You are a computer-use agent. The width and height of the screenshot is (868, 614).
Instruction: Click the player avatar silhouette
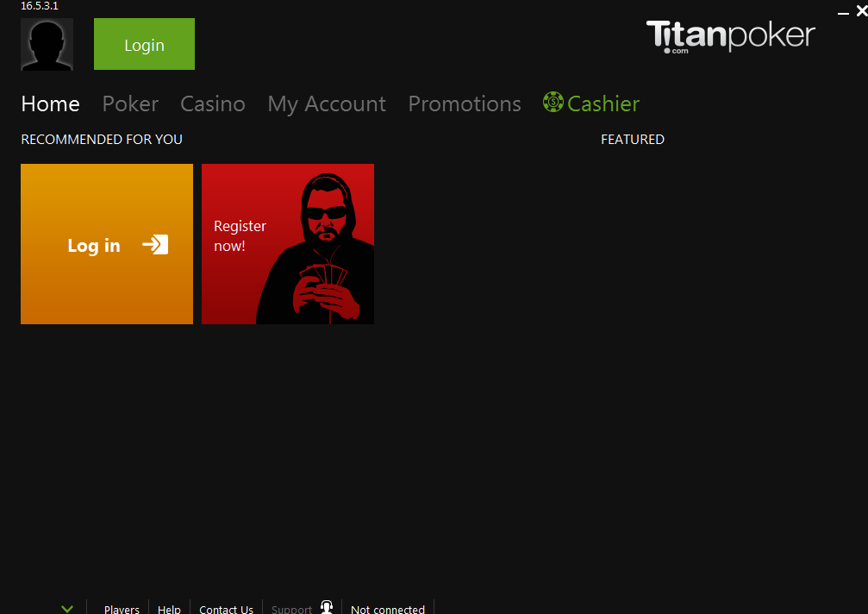47,44
